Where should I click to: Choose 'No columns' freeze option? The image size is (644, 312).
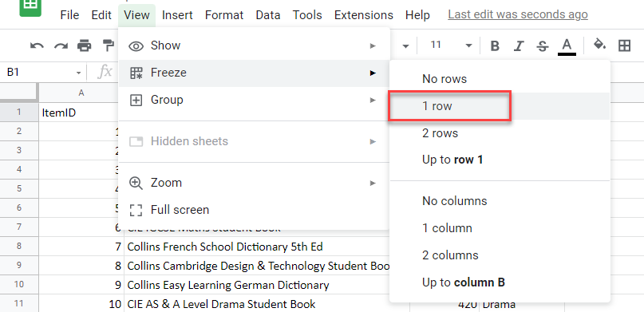pos(500,201)
